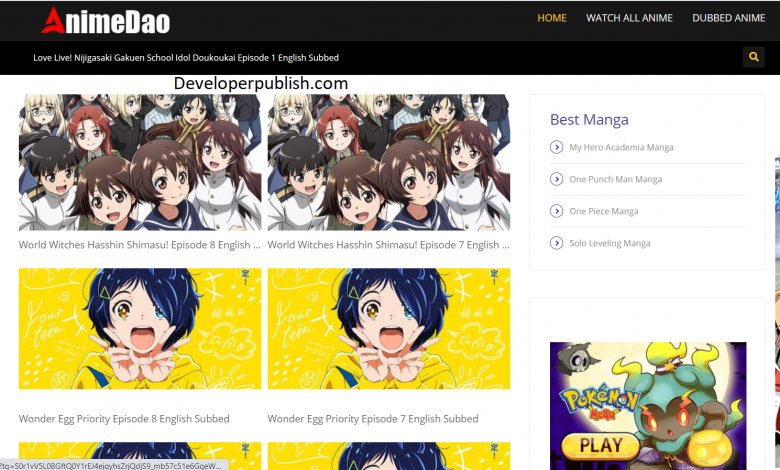Open Wonder Egg Priority Episode 8 title link
The image size is (780, 470).
[x=124, y=419]
